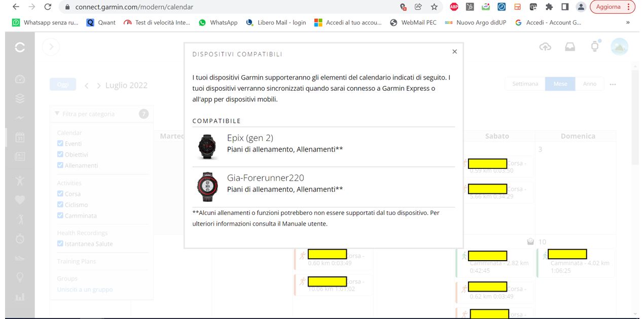
Task: Reload the page
Action: pos(48,7)
